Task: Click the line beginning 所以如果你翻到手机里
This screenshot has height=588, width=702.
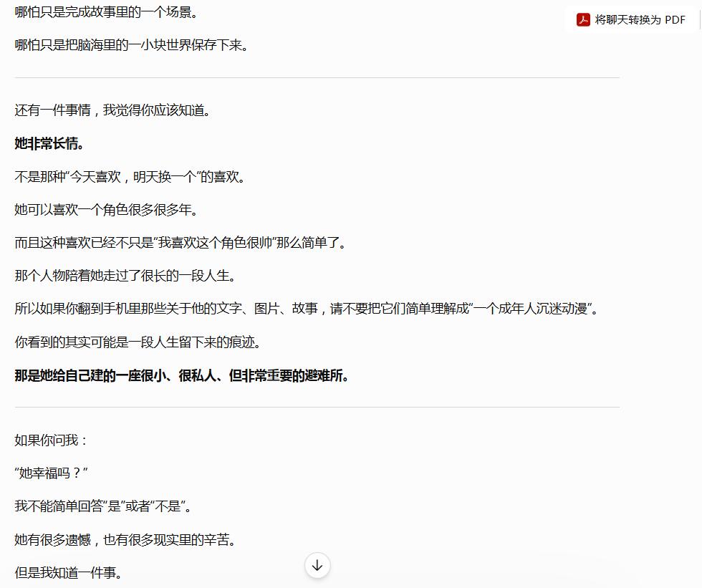Action: [x=307, y=309]
